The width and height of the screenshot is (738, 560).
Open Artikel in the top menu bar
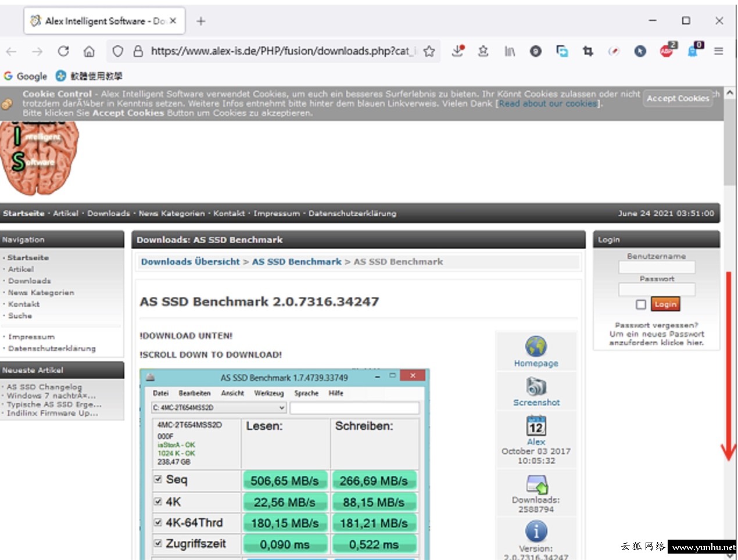click(66, 214)
